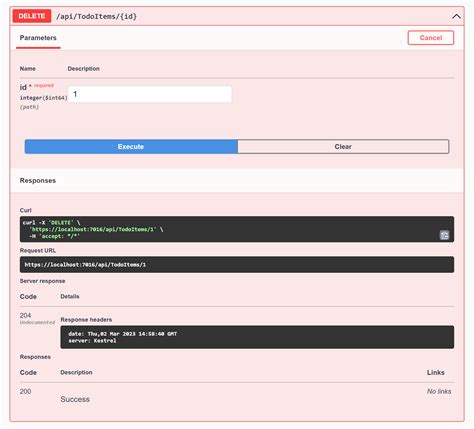The image size is (474, 429).
Task: Click the curl command code block
Action: 237,229
